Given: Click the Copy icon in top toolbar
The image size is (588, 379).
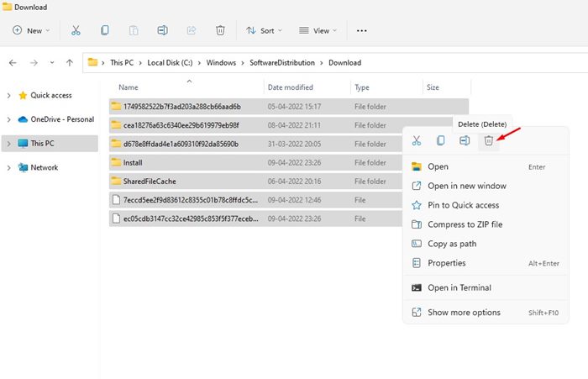Looking at the screenshot, I should [105, 30].
